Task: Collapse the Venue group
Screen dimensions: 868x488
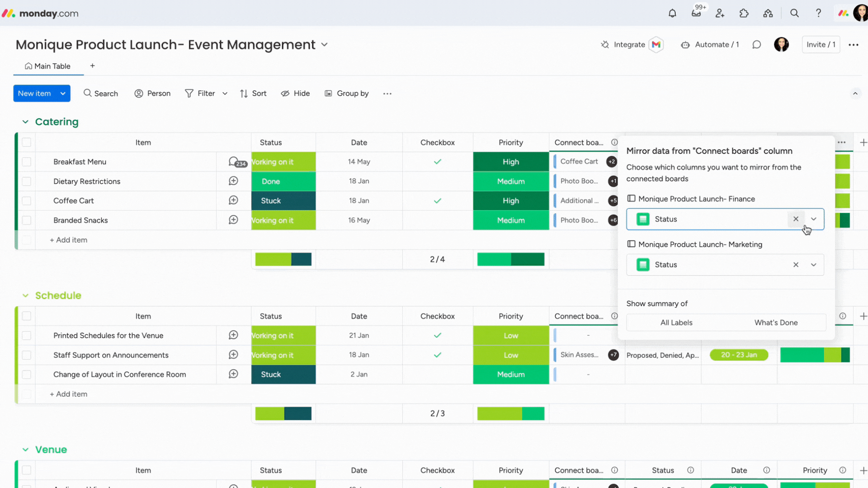Action: (x=25, y=450)
